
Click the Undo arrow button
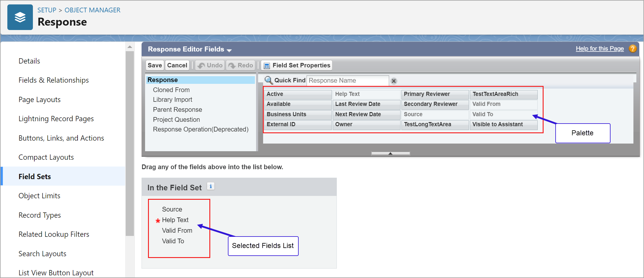(x=210, y=65)
